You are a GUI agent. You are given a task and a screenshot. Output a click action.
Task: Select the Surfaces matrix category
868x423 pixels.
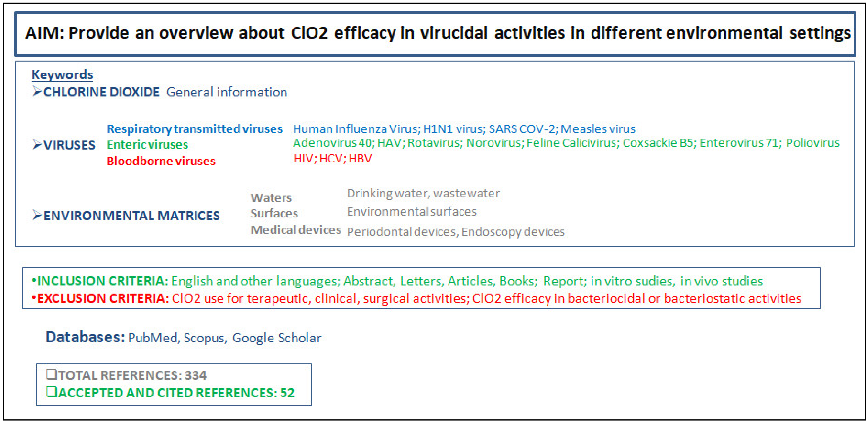click(274, 213)
